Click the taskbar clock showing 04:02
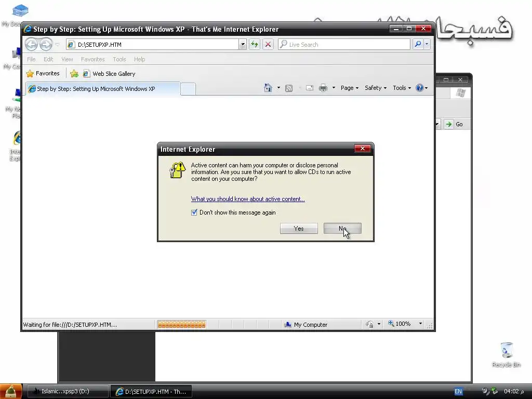 [x=513, y=391]
